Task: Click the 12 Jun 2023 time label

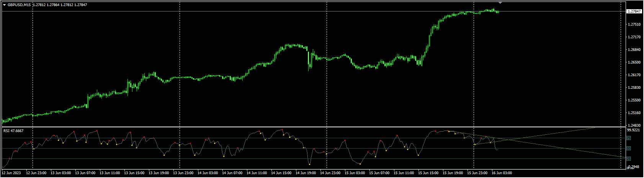Action: 11,173
